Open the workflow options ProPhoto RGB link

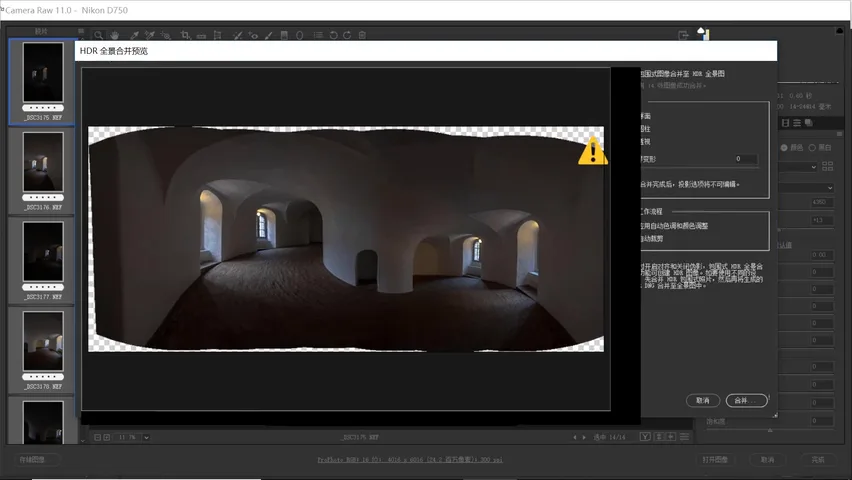click(x=410, y=460)
